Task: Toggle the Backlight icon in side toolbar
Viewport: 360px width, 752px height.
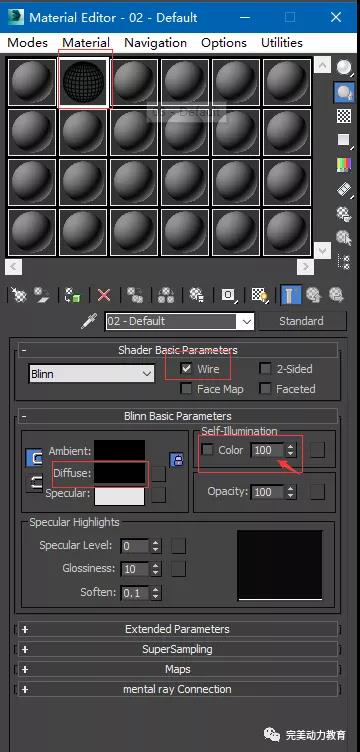Action: pyautogui.click(x=344, y=92)
